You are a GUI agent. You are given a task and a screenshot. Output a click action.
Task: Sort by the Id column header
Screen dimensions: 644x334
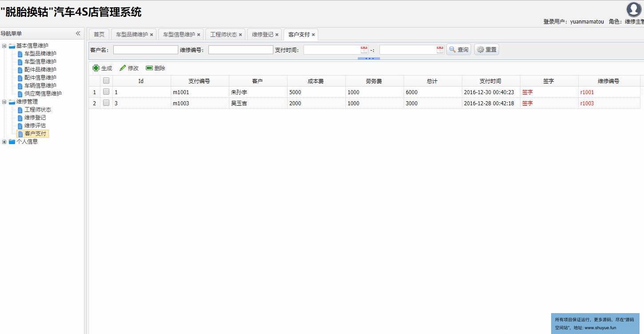(142, 81)
